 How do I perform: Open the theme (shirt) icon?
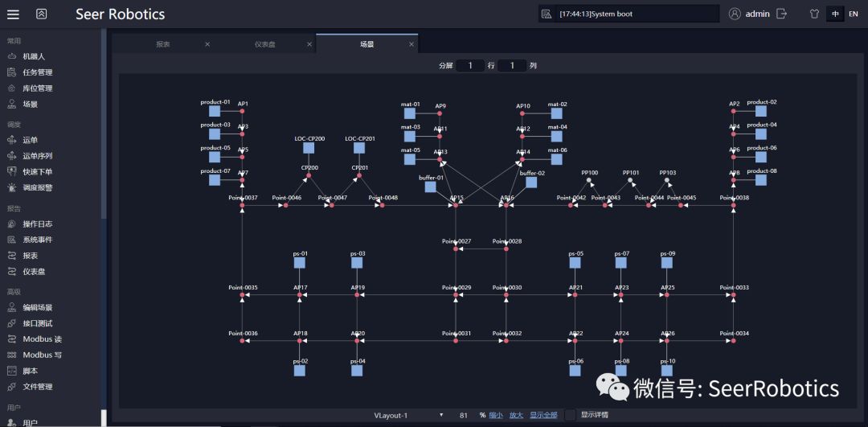813,14
